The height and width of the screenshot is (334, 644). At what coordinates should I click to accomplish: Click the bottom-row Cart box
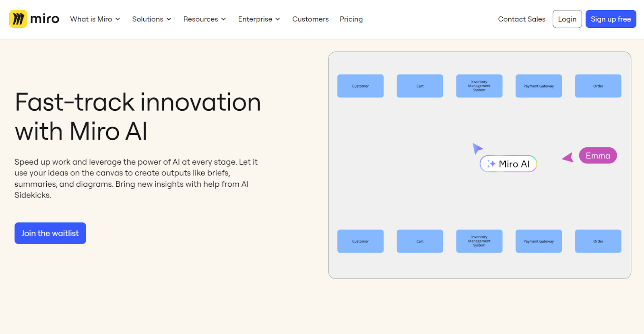[x=420, y=241]
